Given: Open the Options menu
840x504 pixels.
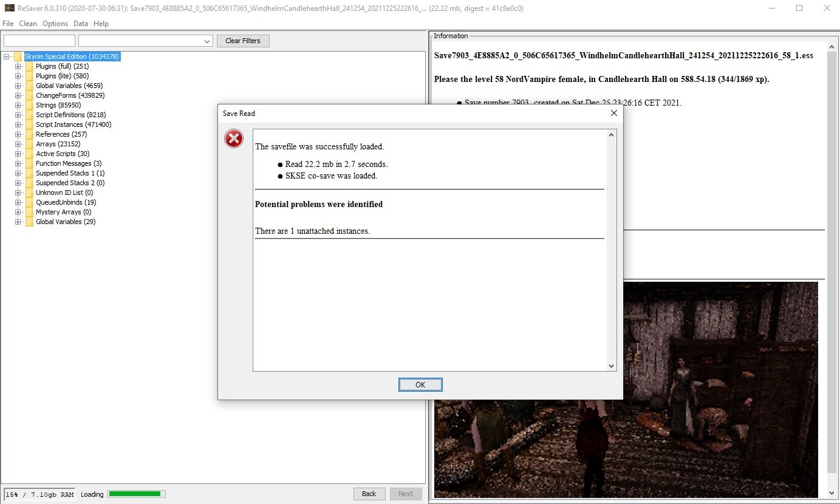Looking at the screenshot, I should point(55,24).
